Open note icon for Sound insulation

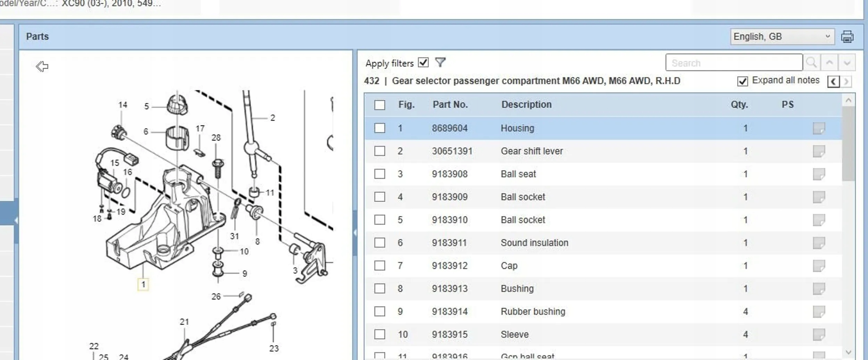click(x=819, y=243)
